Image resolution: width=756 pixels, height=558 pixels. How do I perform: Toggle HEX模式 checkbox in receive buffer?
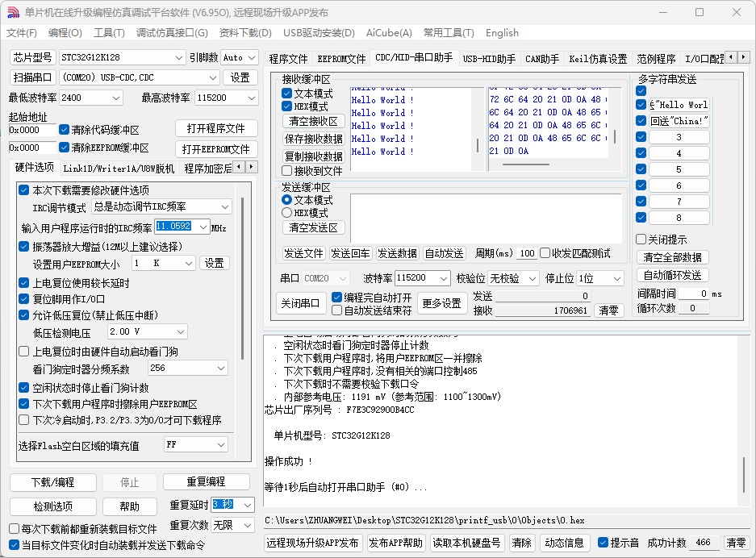(x=287, y=106)
